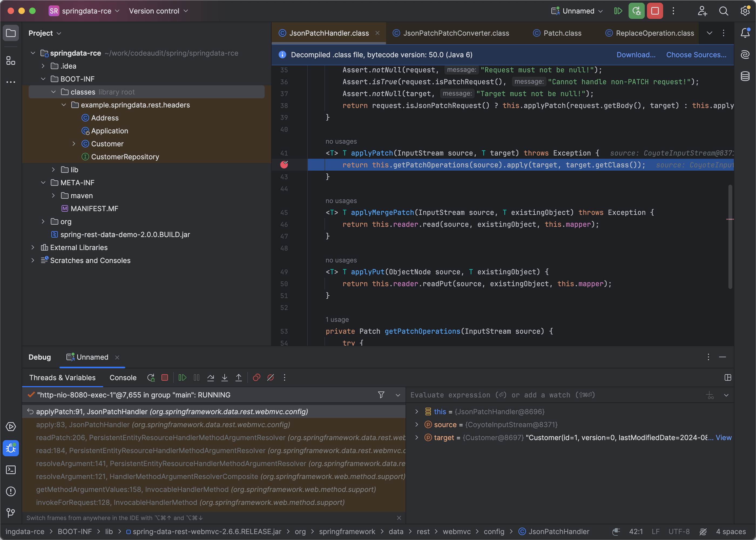Expand the 'this' variable node
Viewport: 756px width, 540px height.
[x=417, y=412]
